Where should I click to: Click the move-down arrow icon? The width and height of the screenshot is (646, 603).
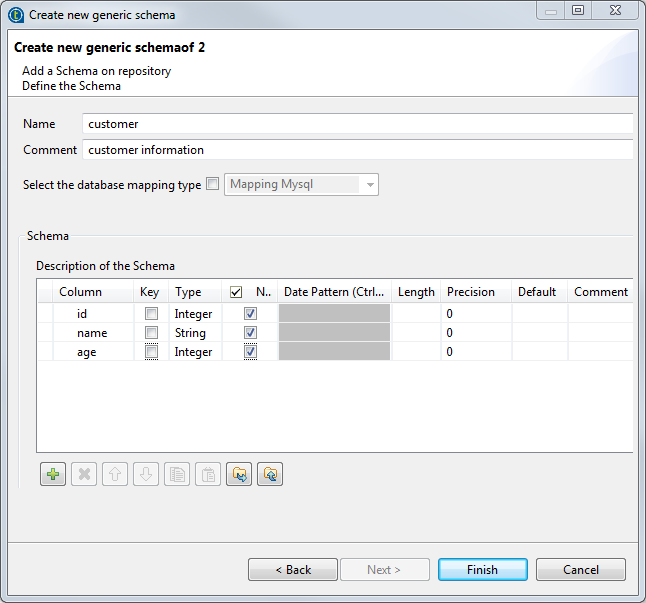[146, 475]
